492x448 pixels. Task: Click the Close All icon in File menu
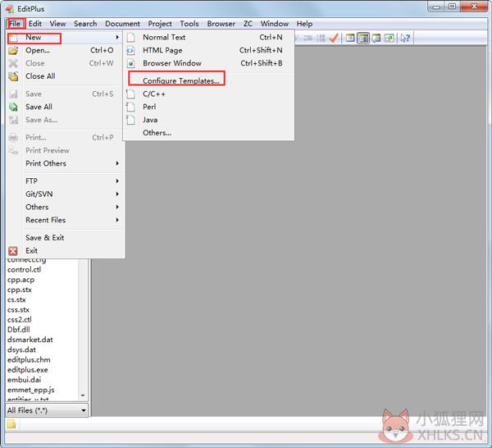coord(13,76)
